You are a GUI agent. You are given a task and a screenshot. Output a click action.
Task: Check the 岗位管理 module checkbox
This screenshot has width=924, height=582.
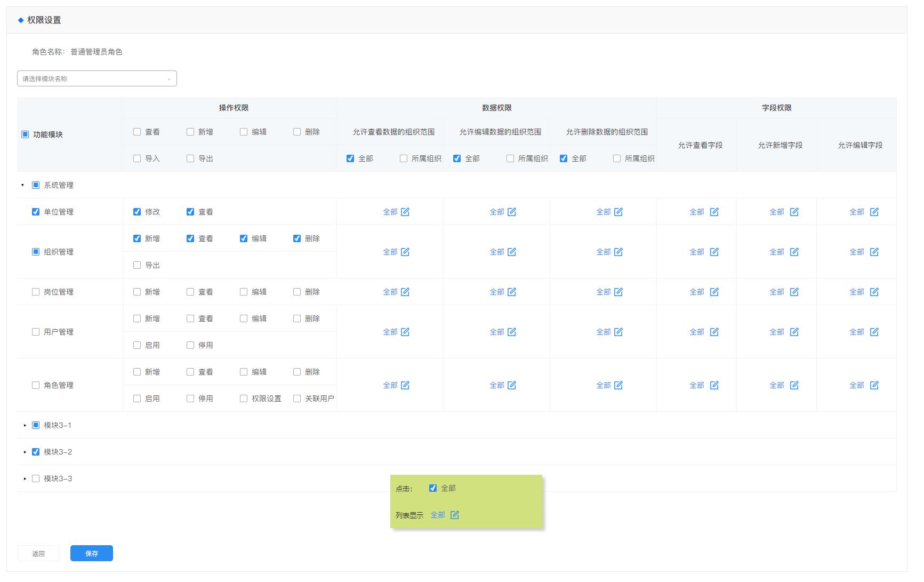tap(36, 292)
